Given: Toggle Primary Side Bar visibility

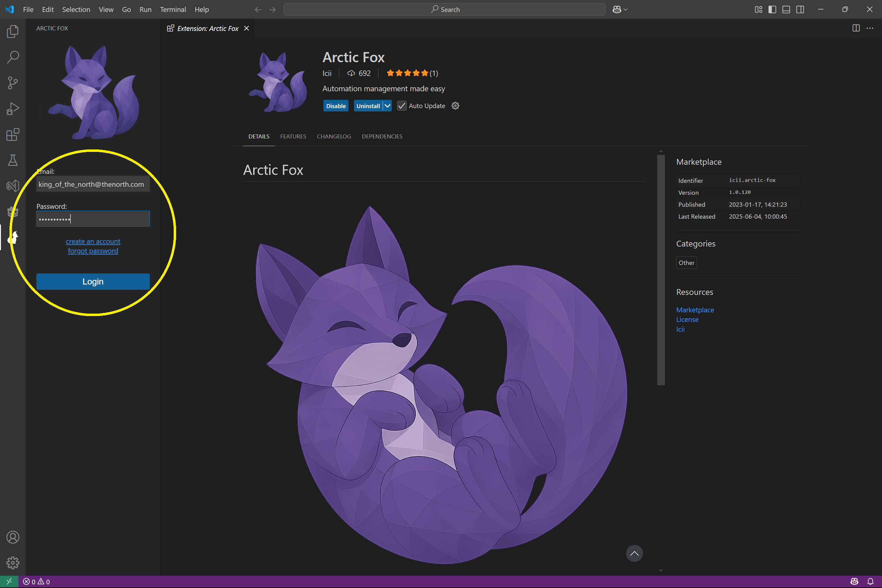Looking at the screenshot, I should [772, 9].
